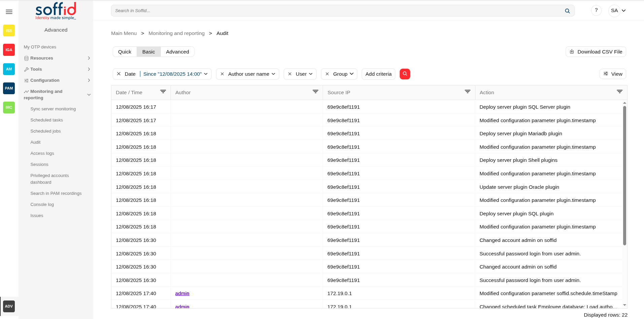Switch to Quick search tab
644x319 pixels.
point(124,52)
